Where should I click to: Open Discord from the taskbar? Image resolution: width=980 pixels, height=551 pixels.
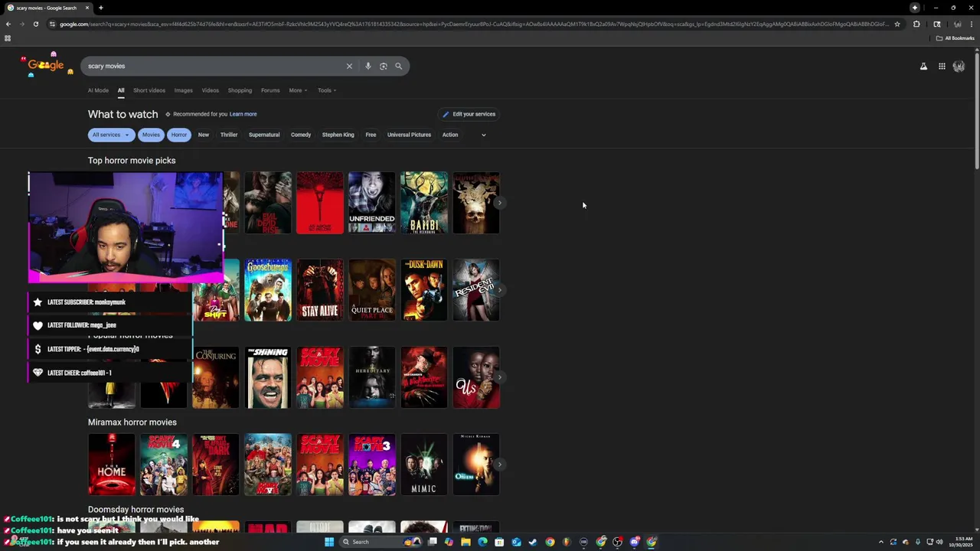pyautogui.click(x=635, y=542)
